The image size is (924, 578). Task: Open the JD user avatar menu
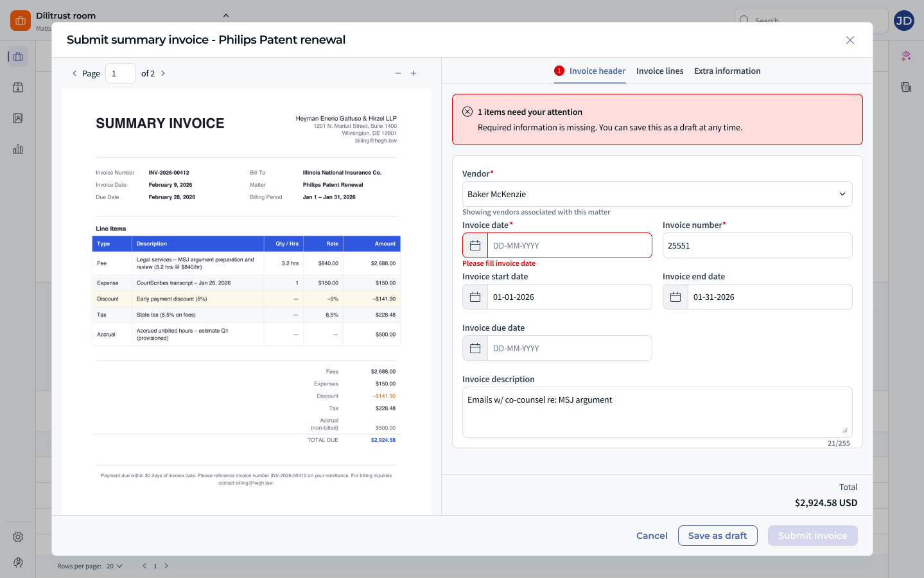(904, 21)
